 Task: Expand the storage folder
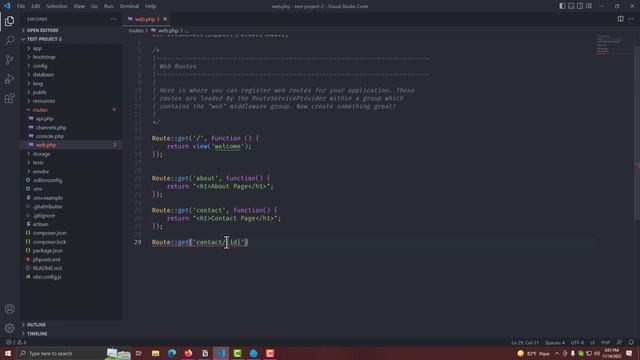[x=71, y=154]
